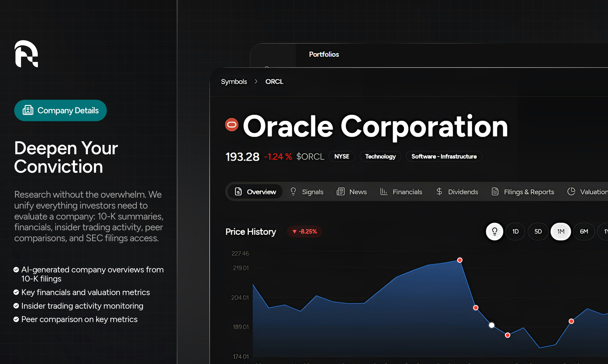Select the Signals lightbulb icon
Viewport: 608px width, 364px height.
click(x=293, y=192)
